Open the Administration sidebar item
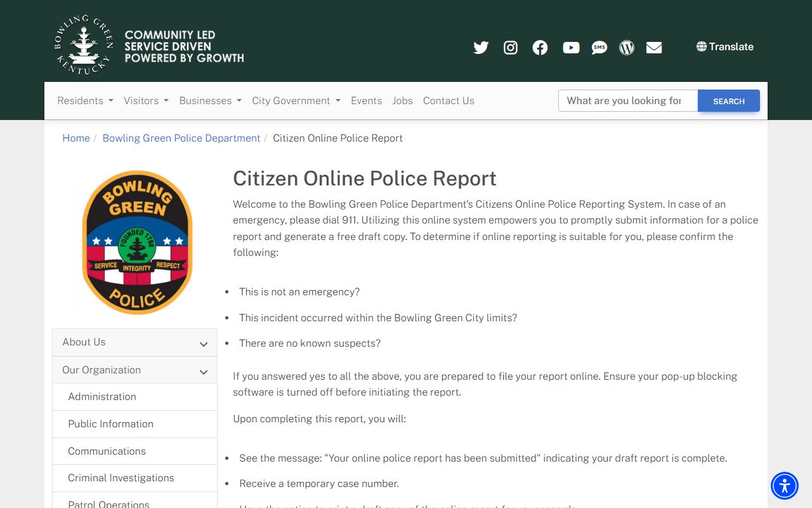 click(134, 397)
